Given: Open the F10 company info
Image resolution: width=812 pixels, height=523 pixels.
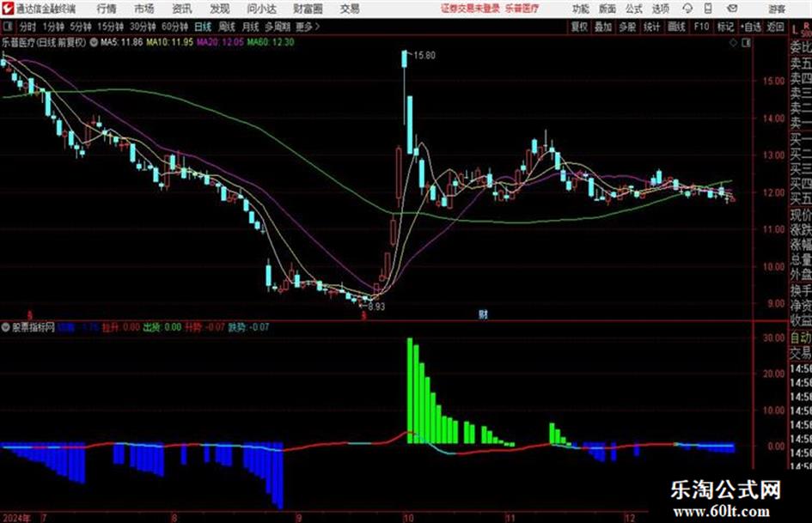Looking at the screenshot, I should tap(701, 27).
